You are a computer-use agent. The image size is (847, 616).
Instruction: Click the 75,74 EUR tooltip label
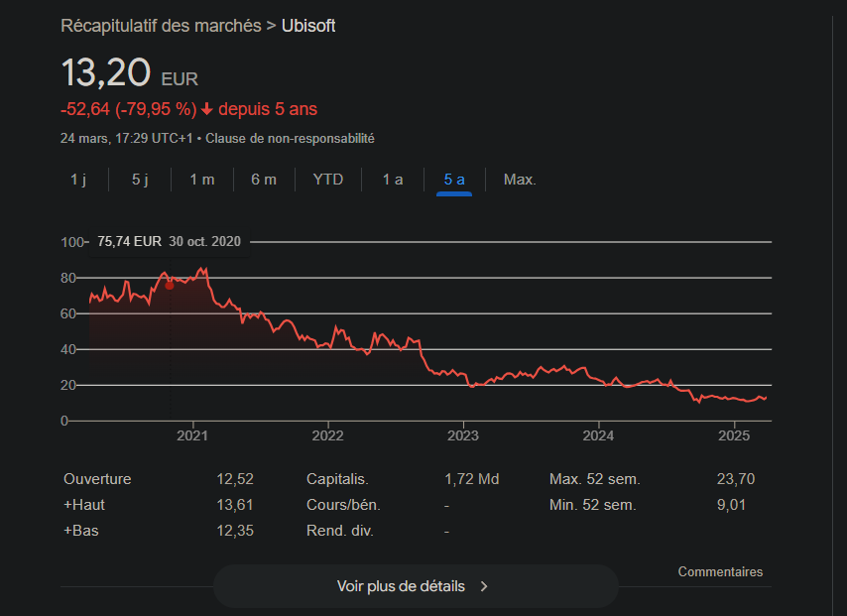(x=129, y=241)
